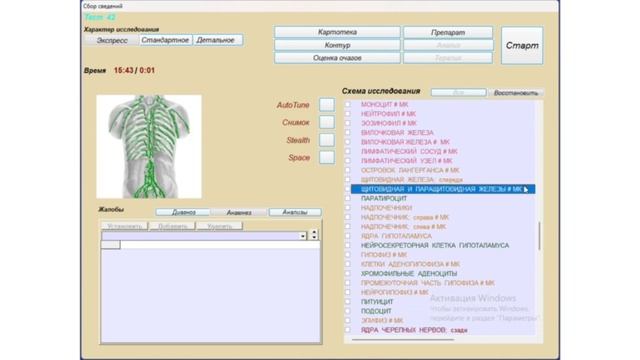
Task: Toggle the AutoTune checkbox
Action: pos(327,105)
